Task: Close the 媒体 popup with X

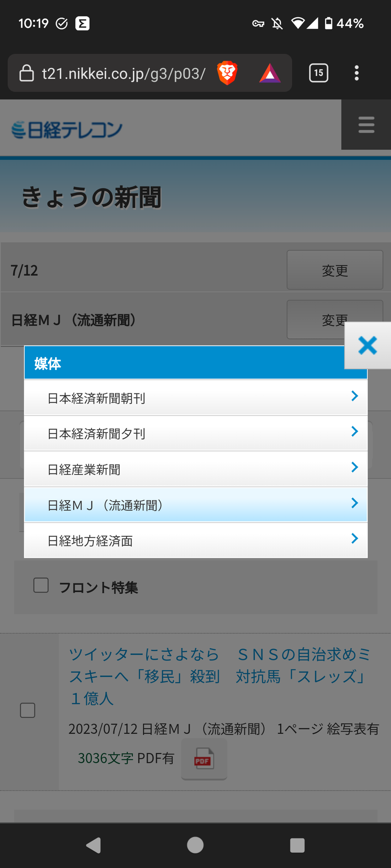Action: [367, 345]
